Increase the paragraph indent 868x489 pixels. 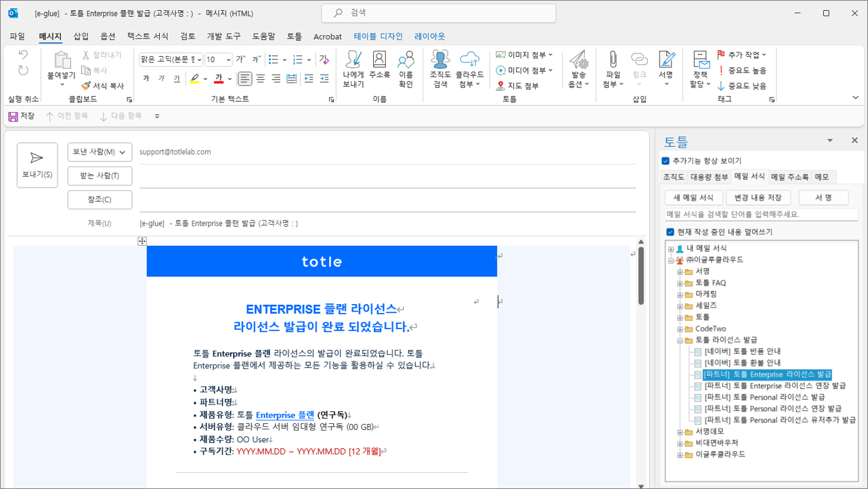click(x=325, y=79)
